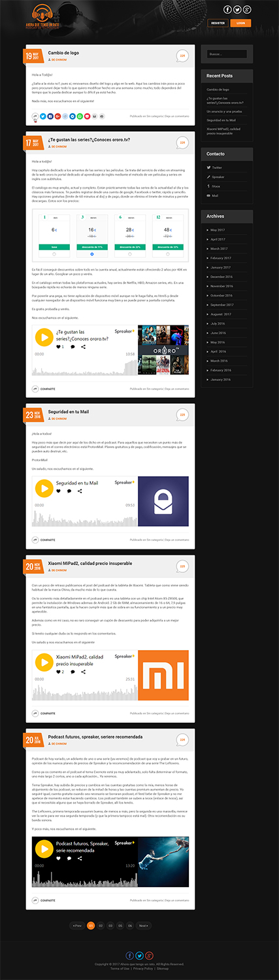279x980 pixels.
Task: Open post title Cambio de logo
Action: point(63,52)
